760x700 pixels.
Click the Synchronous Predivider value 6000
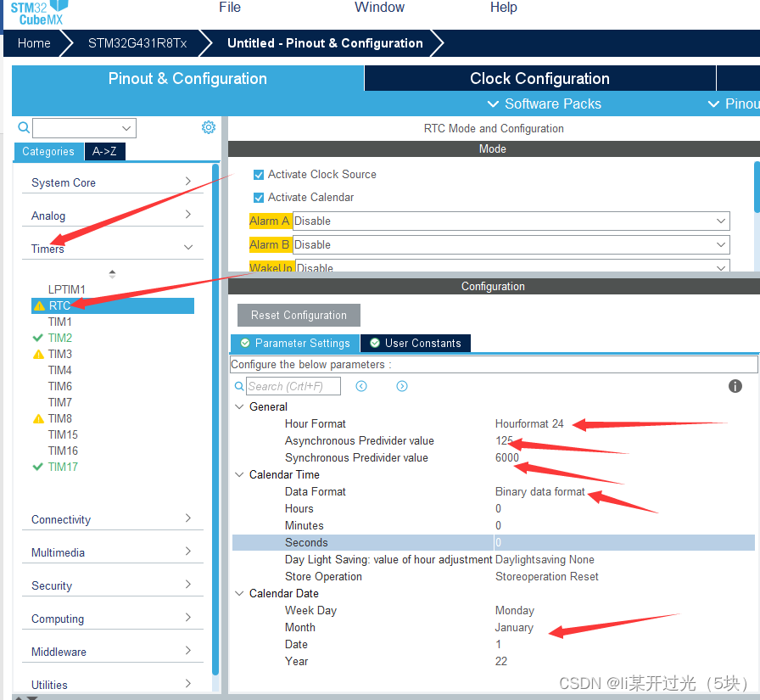click(507, 457)
